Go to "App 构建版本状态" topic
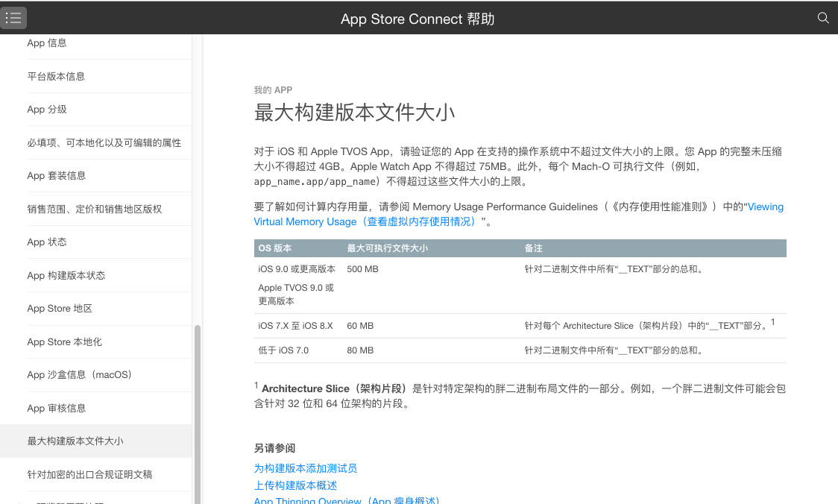Viewport: 838px width, 504px height. 66,275
